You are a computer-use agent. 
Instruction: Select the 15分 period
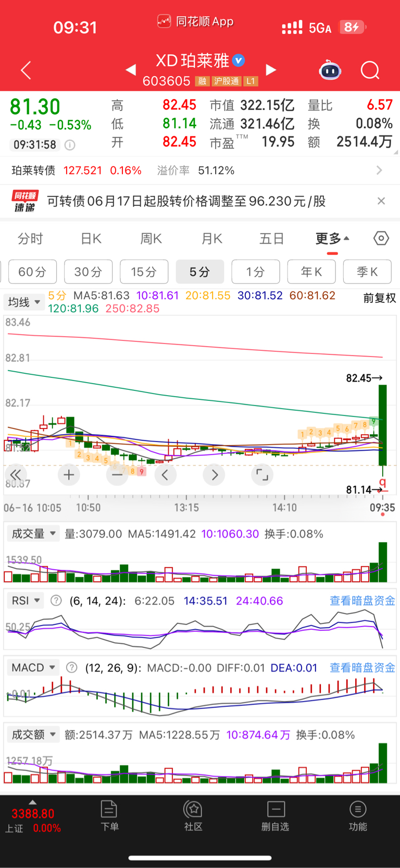click(x=144, y=272)
